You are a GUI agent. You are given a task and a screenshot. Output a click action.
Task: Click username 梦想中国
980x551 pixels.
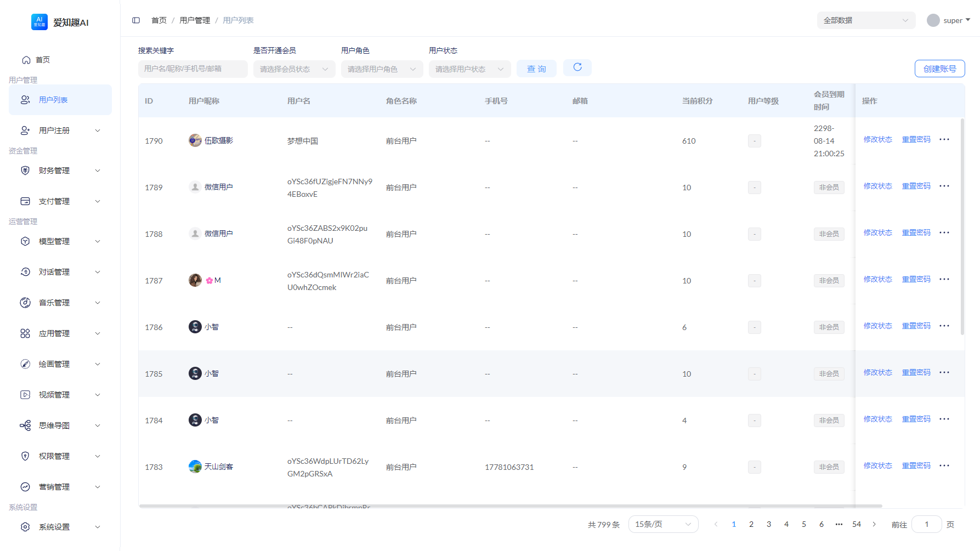tap(303, 141)
